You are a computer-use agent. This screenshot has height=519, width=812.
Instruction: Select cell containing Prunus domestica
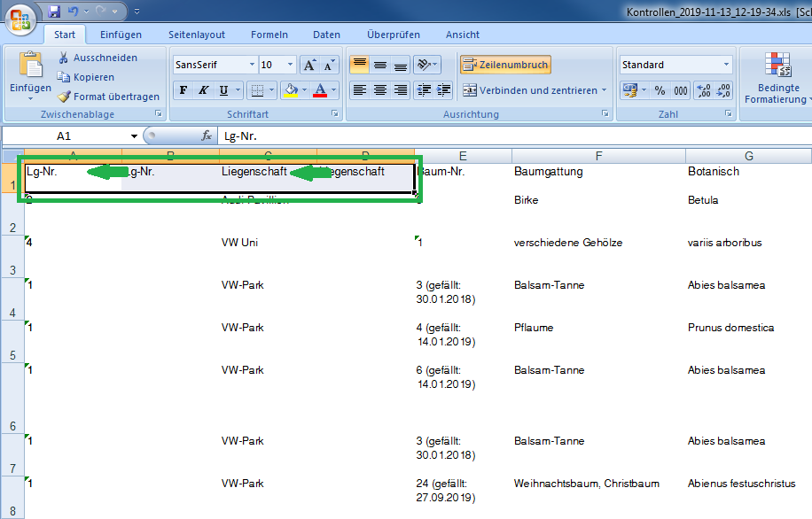click(x=730, y=328)
